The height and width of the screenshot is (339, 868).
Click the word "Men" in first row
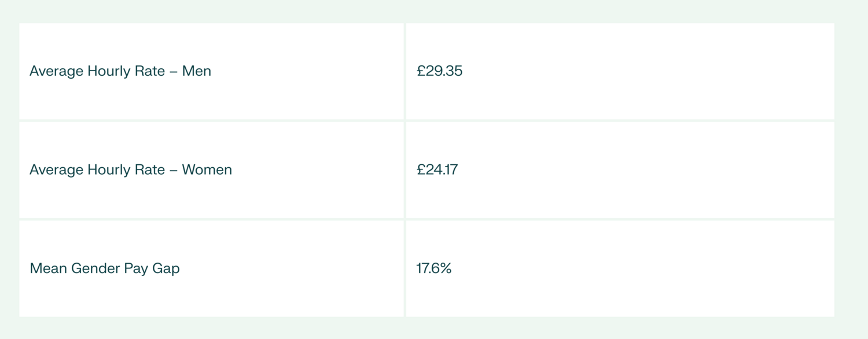[197, 71]
